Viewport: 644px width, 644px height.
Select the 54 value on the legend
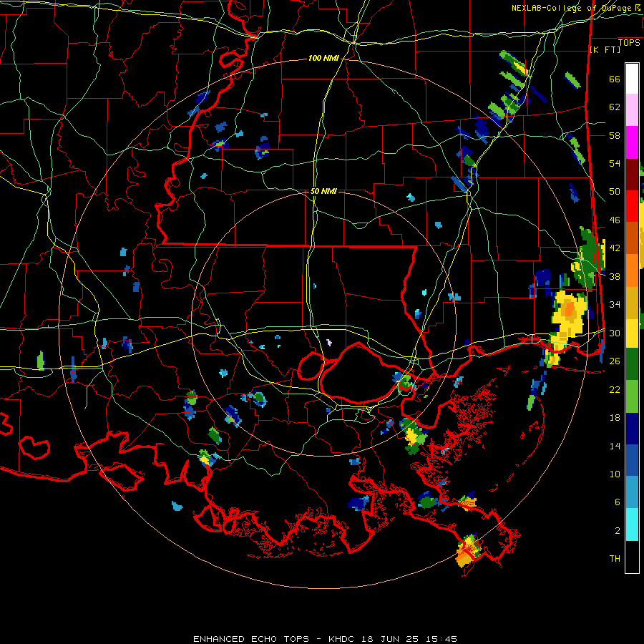(x=615, y=163)
